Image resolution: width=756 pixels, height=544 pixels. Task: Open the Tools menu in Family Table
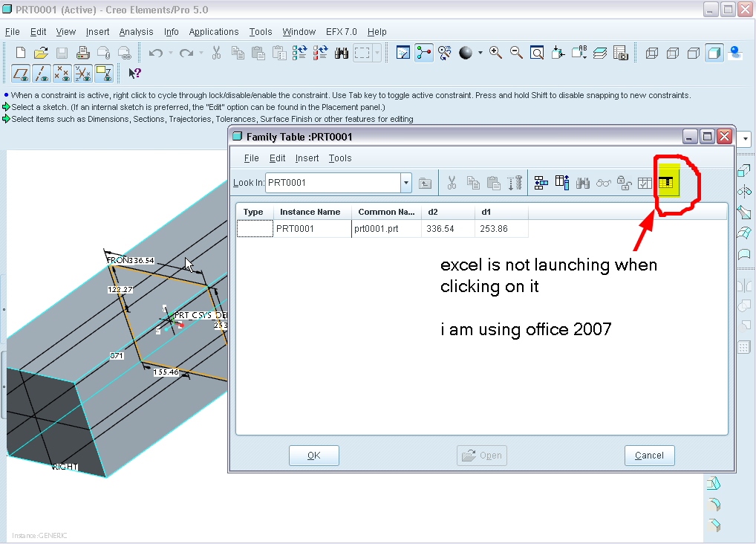click(x=340, y=158)
